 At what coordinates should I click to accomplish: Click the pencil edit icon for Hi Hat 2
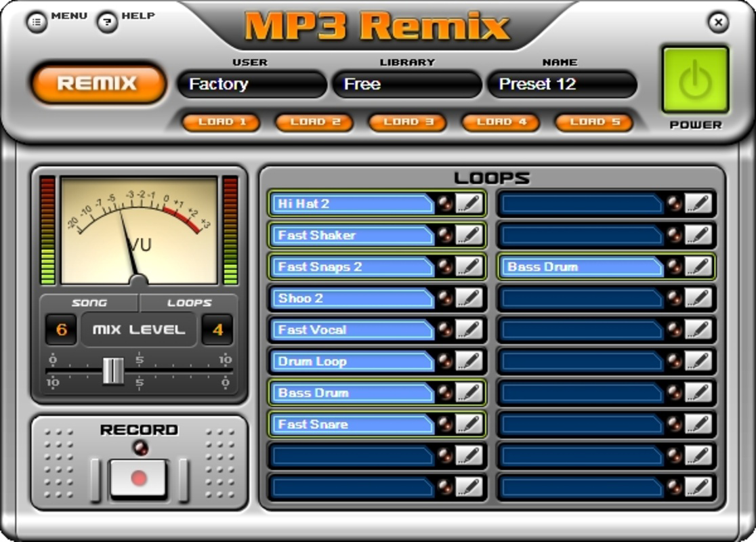469,203
